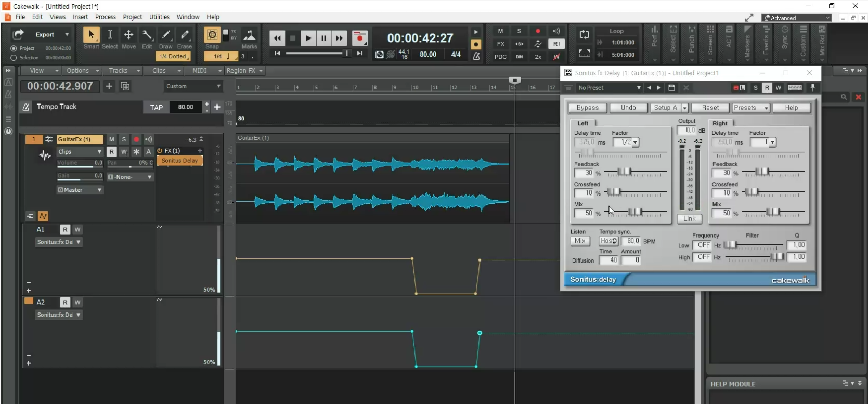Click Bypass in Sonitus Delay window
The image size is (868, 404).
[588, 108]
